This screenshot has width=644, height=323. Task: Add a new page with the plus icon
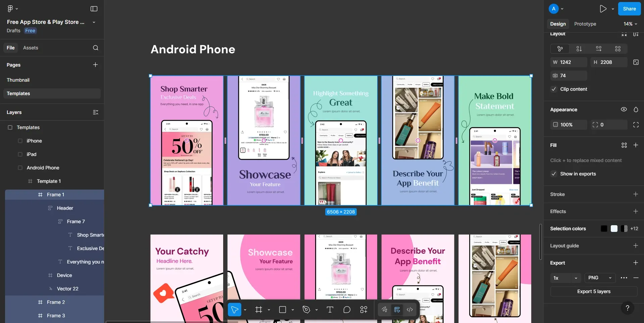coord(96,65)
